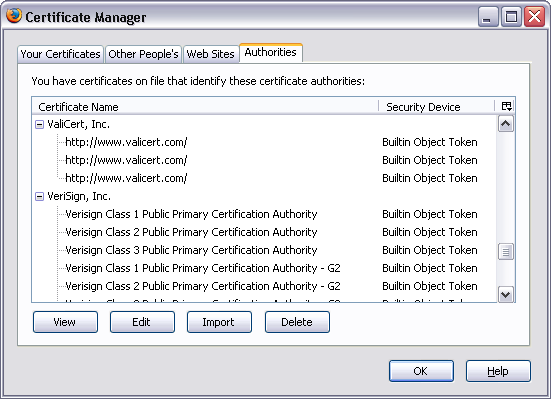Viewport: 551px width, 399px height.
Task: Collapse the ValiCert, Inc. tree group
Action: [x=39, y=124]
